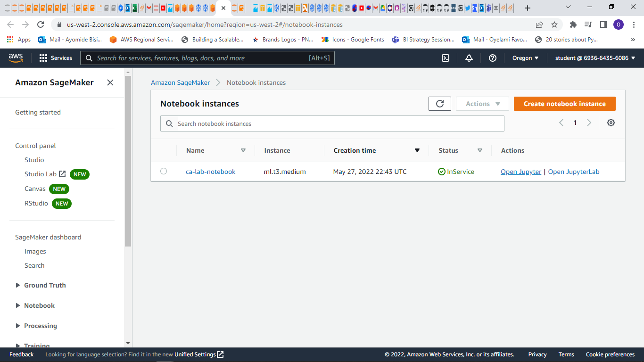The height and width of the screenshot is (362, 644).
Task: Open AWS CloudShell from the top navigation
Action: pyautogui.click(x=445, y=58)
